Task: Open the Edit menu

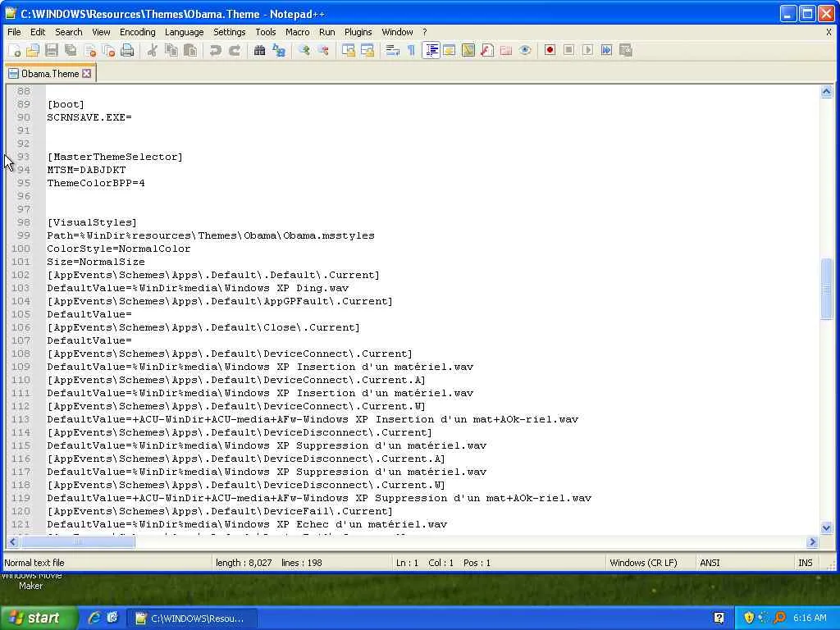Action: [38, 32]
